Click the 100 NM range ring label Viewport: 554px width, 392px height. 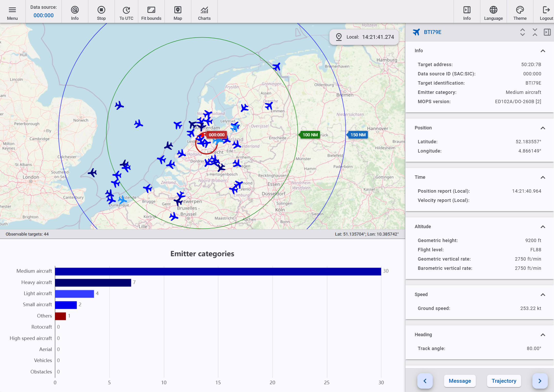[310, 135]
